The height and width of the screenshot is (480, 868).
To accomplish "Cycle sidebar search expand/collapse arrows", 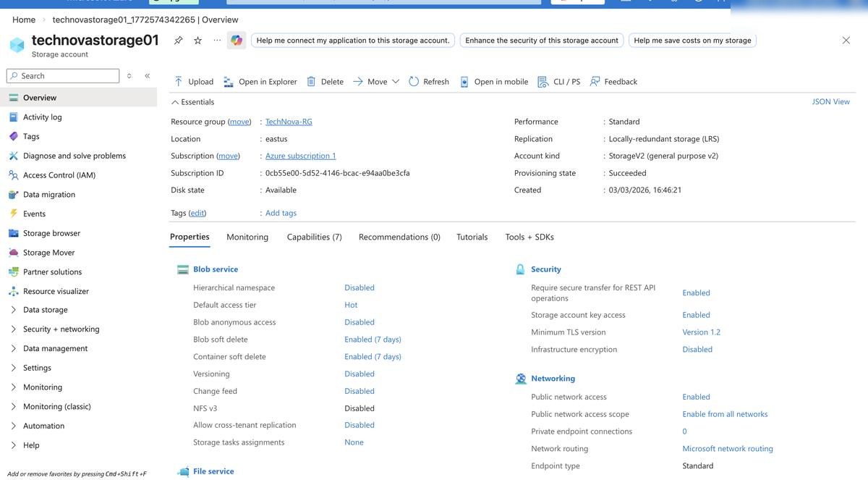I will [x=129, y=75].
